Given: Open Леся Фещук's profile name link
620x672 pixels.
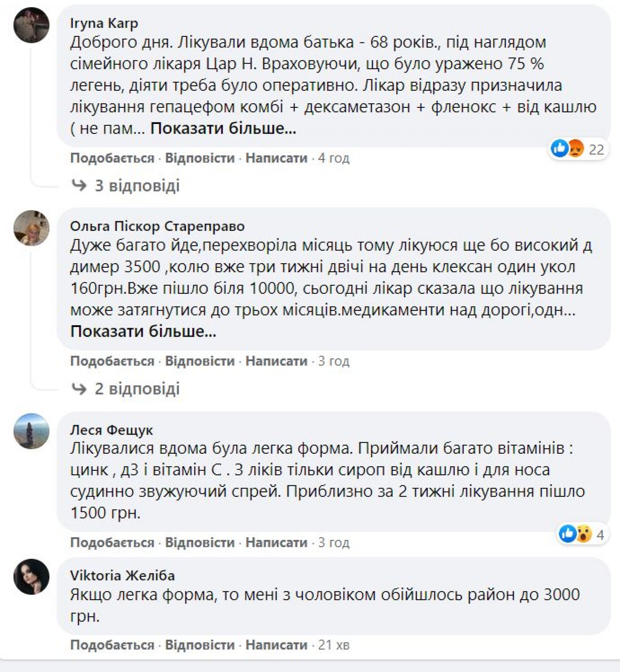Looking at the screenshot, I should tap(111, 430).
